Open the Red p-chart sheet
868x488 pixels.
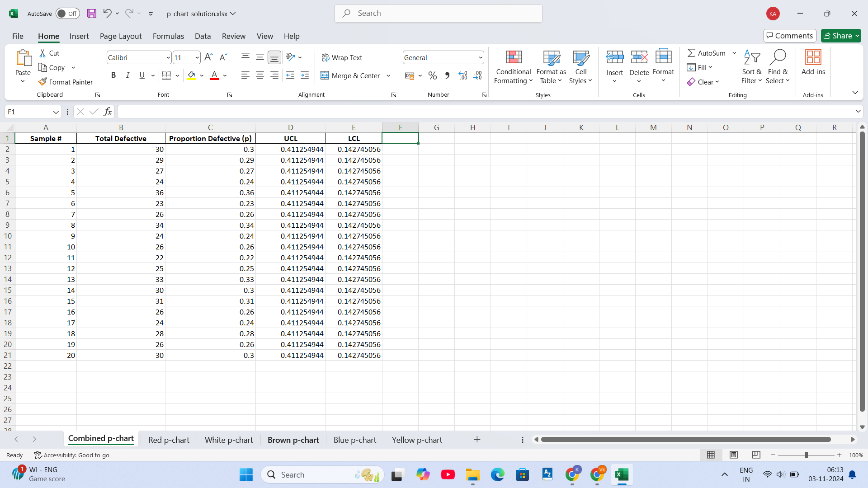pos(169,439)
